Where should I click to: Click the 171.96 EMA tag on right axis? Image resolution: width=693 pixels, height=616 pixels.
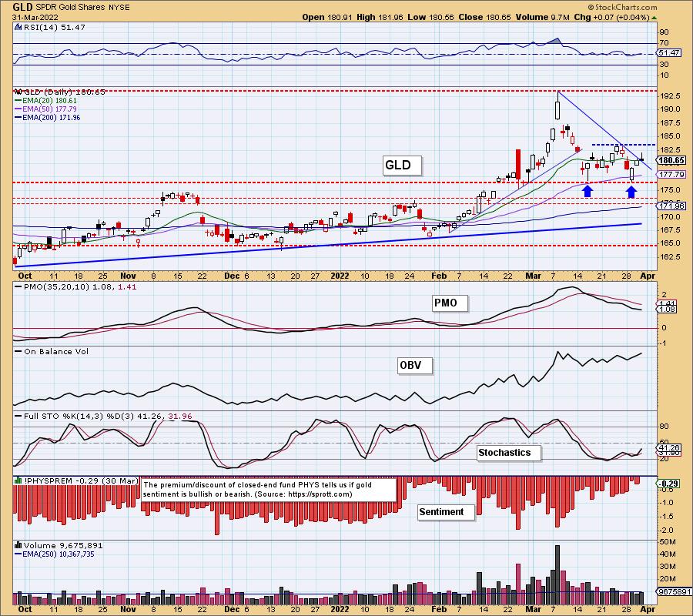coord(671,206)
